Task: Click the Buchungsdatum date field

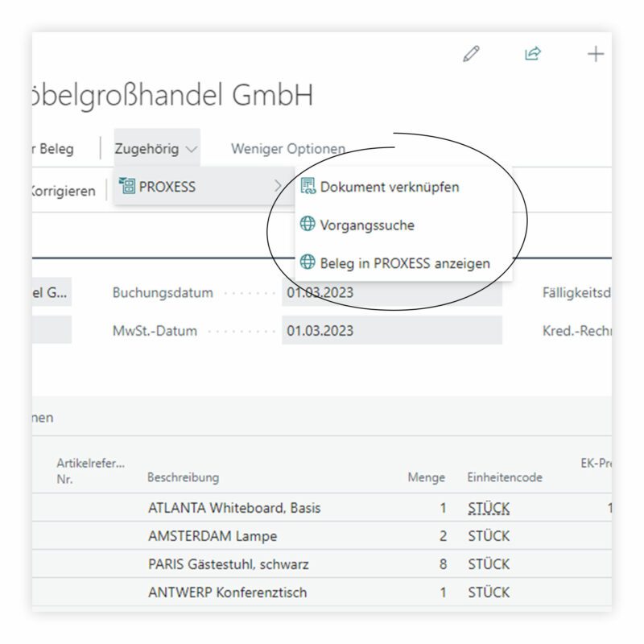Action: click(x=391, y=293)
